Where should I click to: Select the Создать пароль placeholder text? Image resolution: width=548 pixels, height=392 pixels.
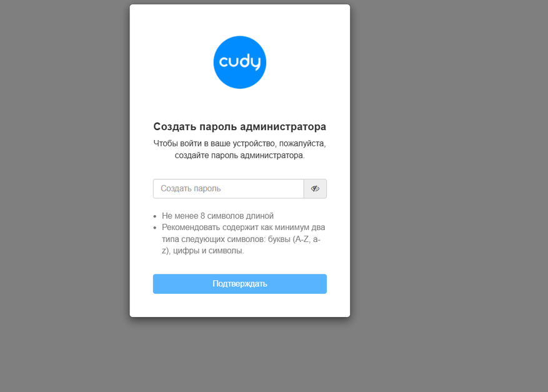(x=191, y=188)
